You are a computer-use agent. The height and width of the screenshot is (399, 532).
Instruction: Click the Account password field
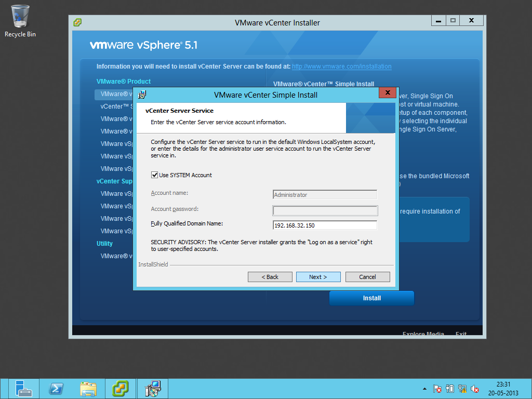click(x=325, y=211)
